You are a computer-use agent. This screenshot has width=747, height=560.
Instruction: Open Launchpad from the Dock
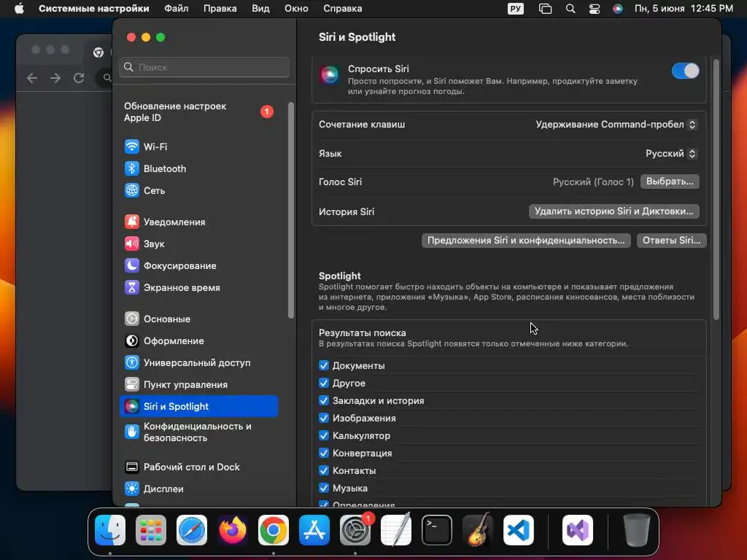[x=151, y=530]
